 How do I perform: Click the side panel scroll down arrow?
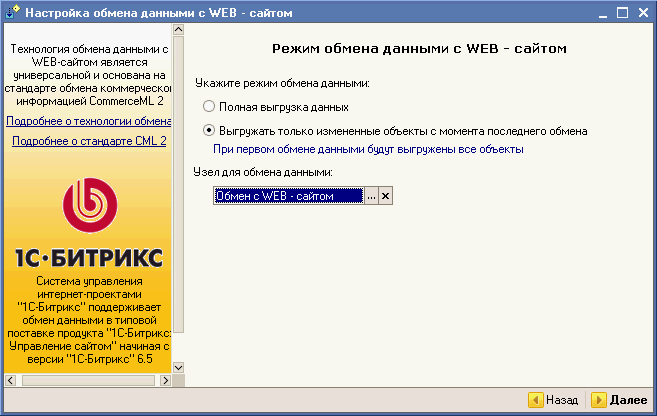click(179, 367)
